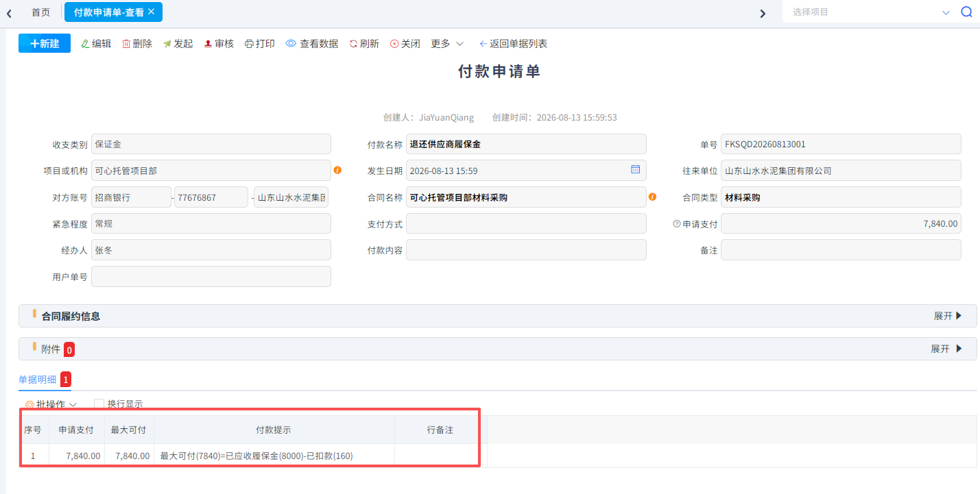Click the 序号 column header

tap(33, 430)
